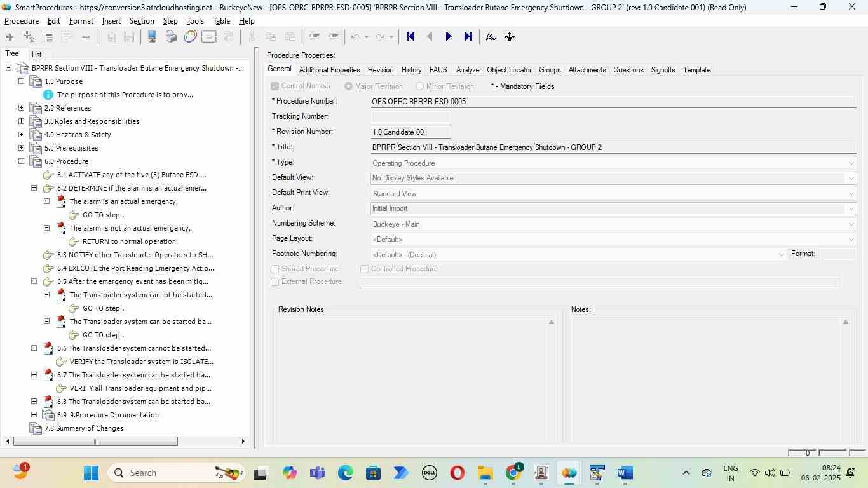
Task: Open Microsoft Teams from the taskbar
Action: pos(318,473)
